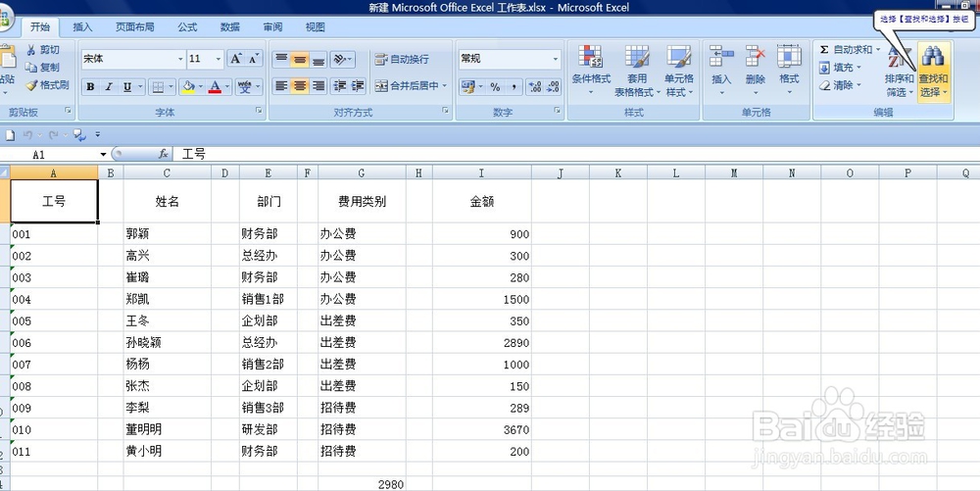Click Merge and Center (合并后居中)

coord(407,85)
